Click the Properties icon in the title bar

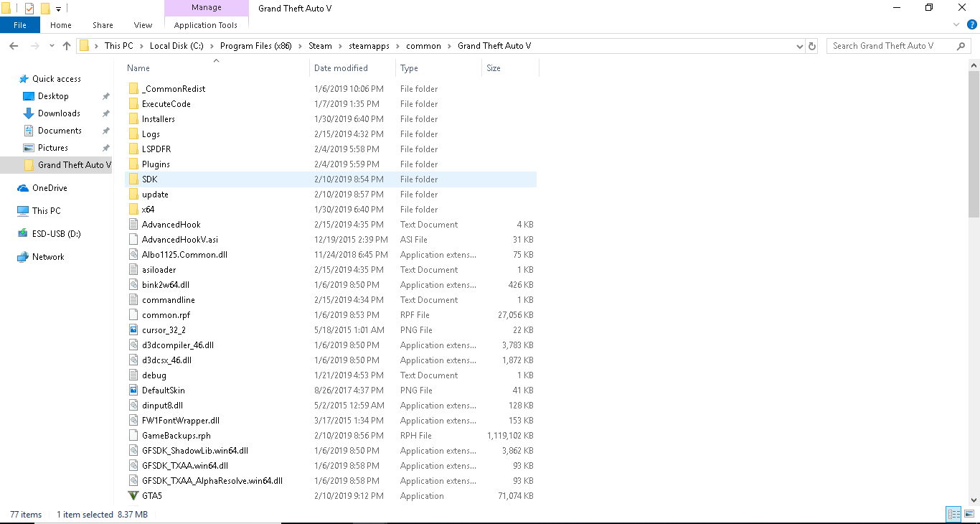pyautogui.click(x=29, y=9)
